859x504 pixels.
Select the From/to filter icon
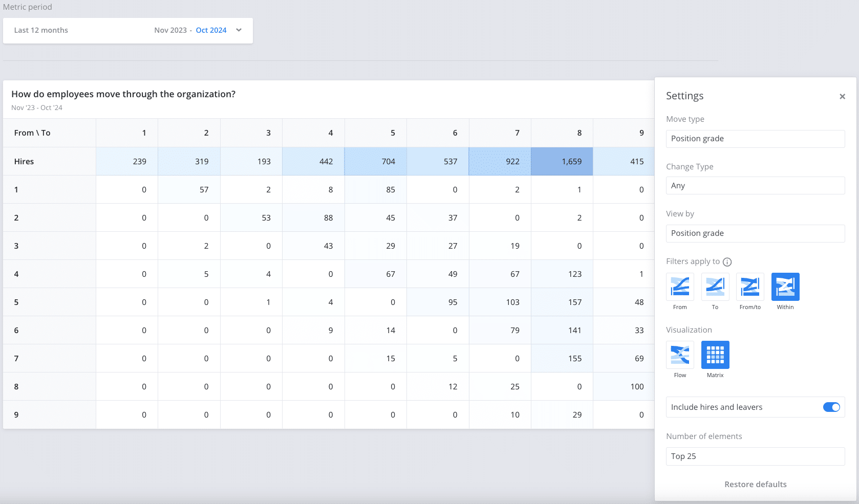749,287
